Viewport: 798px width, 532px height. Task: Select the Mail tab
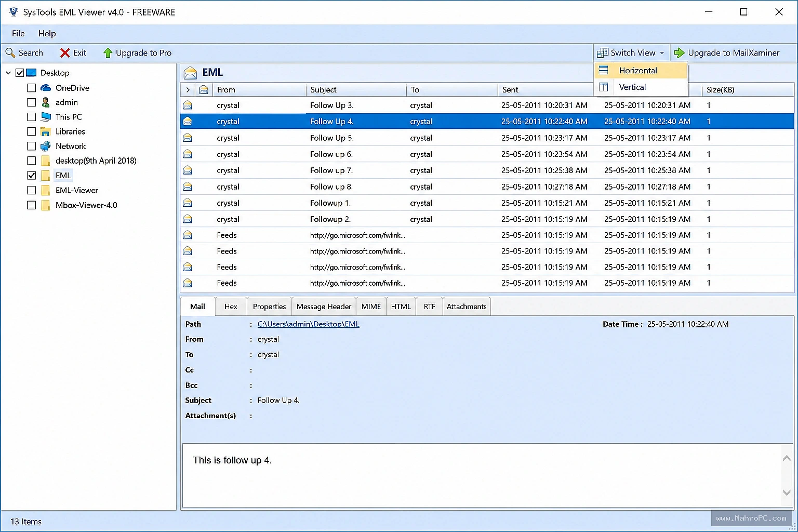tap(197, 307)
